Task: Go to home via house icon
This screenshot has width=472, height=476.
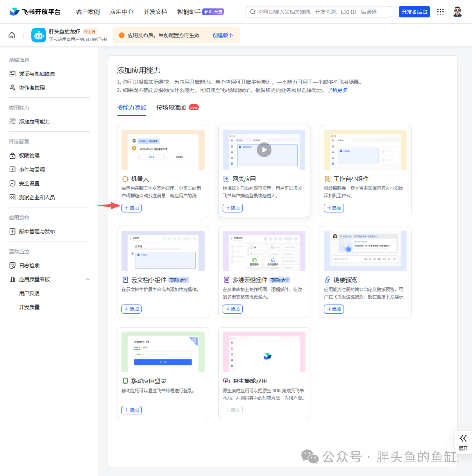Action: [x=12, y=35]
